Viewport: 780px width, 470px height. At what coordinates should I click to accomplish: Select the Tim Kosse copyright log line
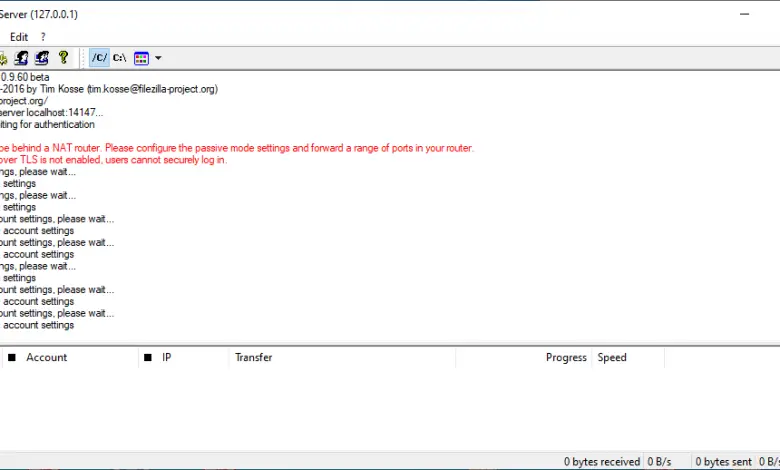(109, 89)
